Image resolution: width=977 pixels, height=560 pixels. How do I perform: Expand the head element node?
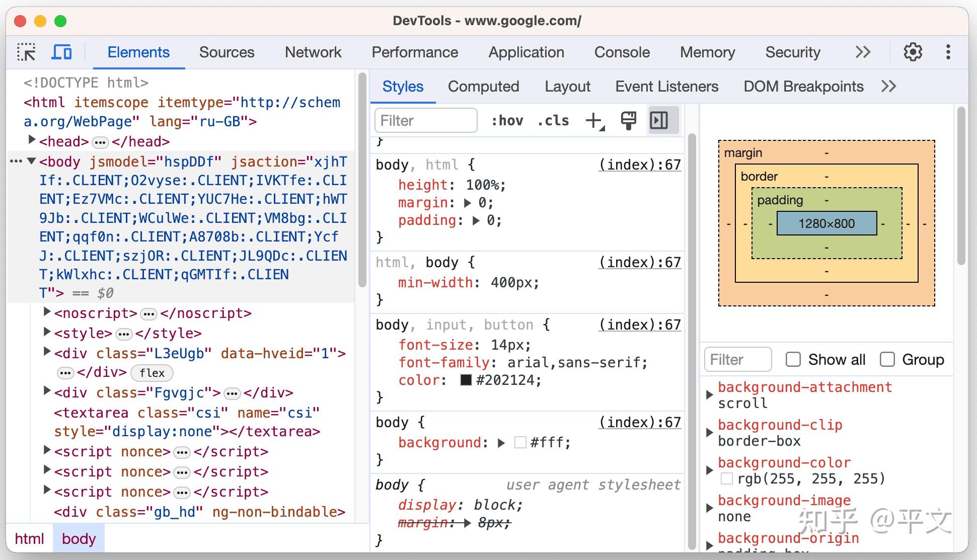pyautogui.click(x=32, y=140)
